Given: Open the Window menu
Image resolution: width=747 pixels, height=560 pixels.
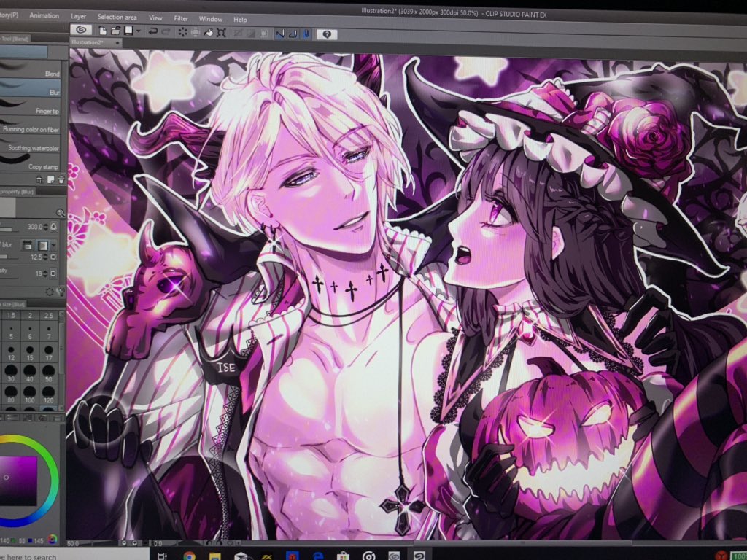Looking at the screenshot, I should click(x=210, y=19).
